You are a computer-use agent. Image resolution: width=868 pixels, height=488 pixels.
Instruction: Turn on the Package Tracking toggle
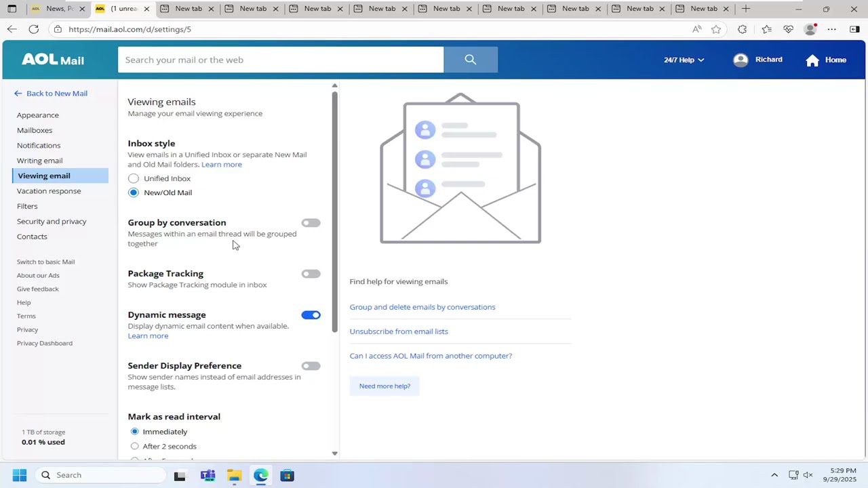(311, 274)
